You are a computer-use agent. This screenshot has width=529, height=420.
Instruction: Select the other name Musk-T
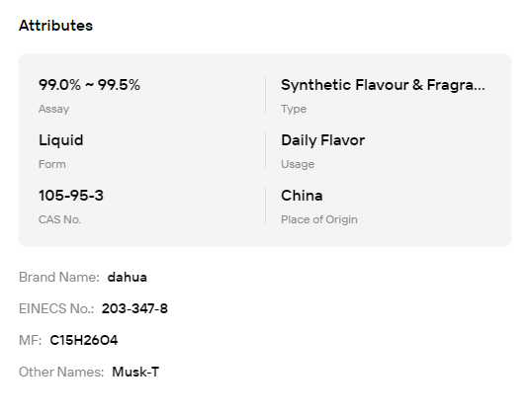click(135, 372)
